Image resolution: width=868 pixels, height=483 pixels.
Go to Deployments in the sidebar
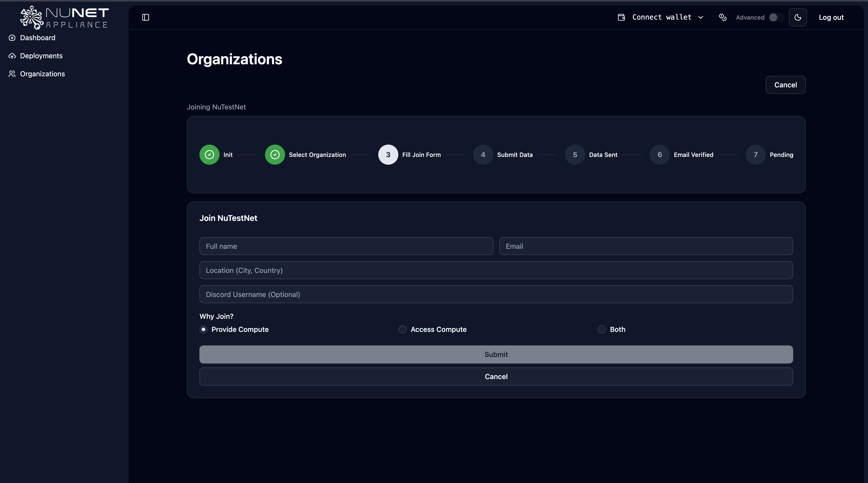click(41, 56)
